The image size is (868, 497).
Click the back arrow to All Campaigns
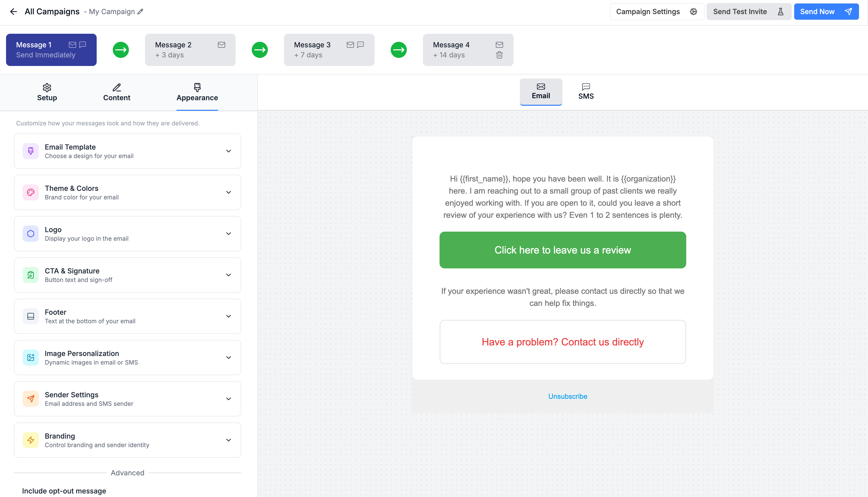[x=13, y=12]
